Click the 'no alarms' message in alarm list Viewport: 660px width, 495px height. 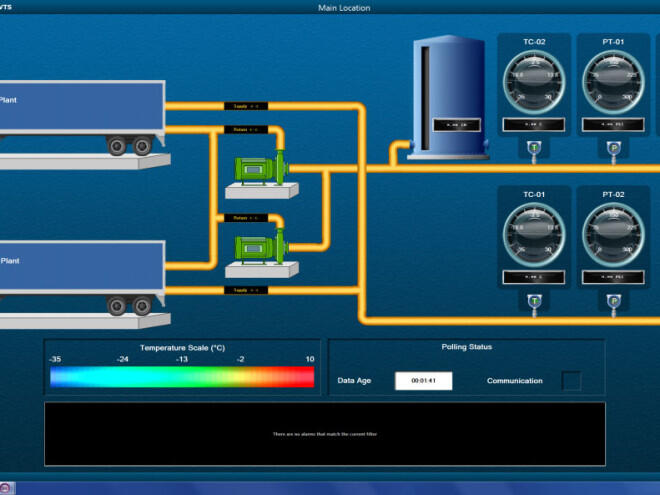(325, 434)
